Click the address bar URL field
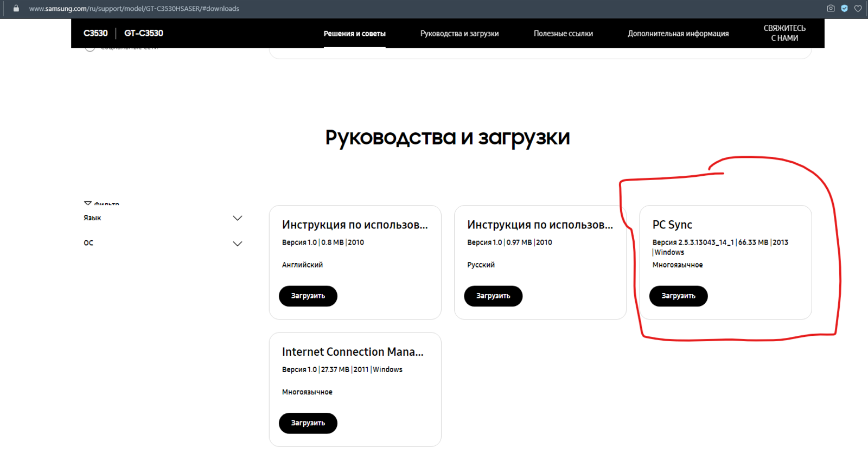 click(x=134, y=9)
